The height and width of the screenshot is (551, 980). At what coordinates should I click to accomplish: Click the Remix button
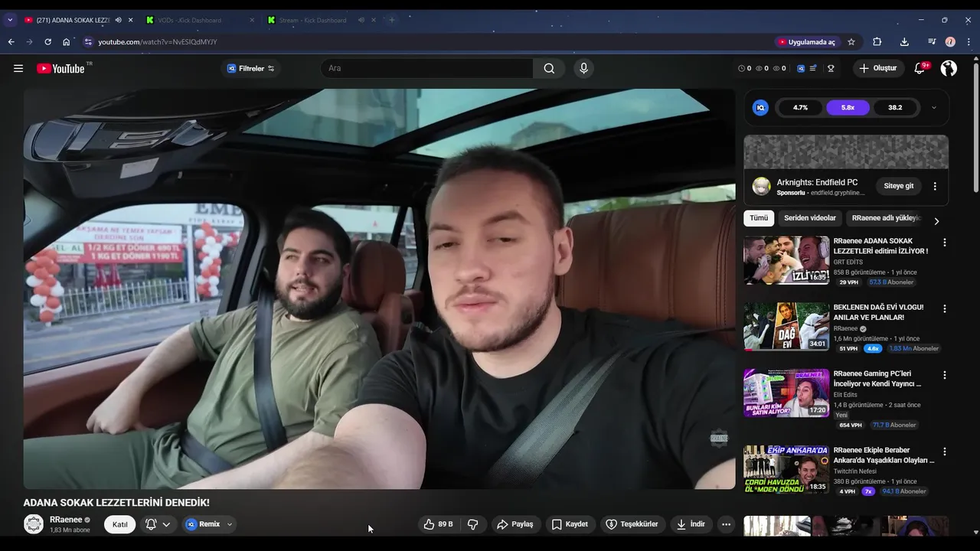tap(203, 524)
